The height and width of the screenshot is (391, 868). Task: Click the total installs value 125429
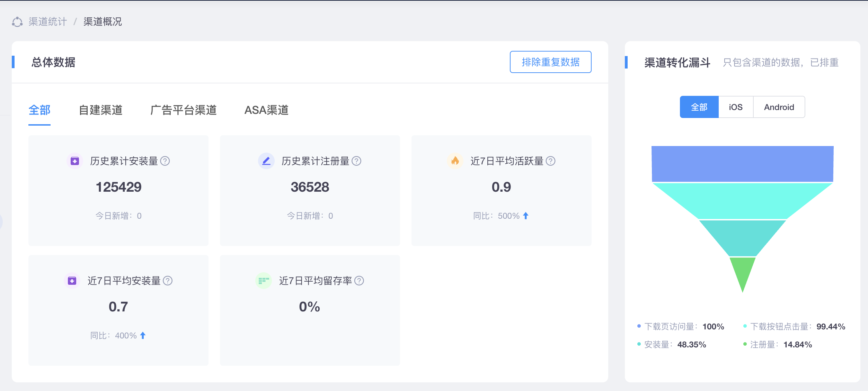click(118, 187)
